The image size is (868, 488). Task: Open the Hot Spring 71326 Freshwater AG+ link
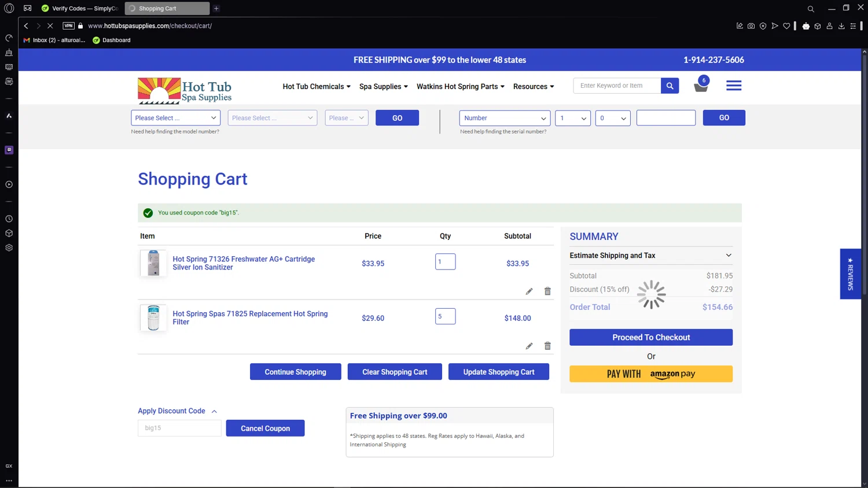point(244,263)
